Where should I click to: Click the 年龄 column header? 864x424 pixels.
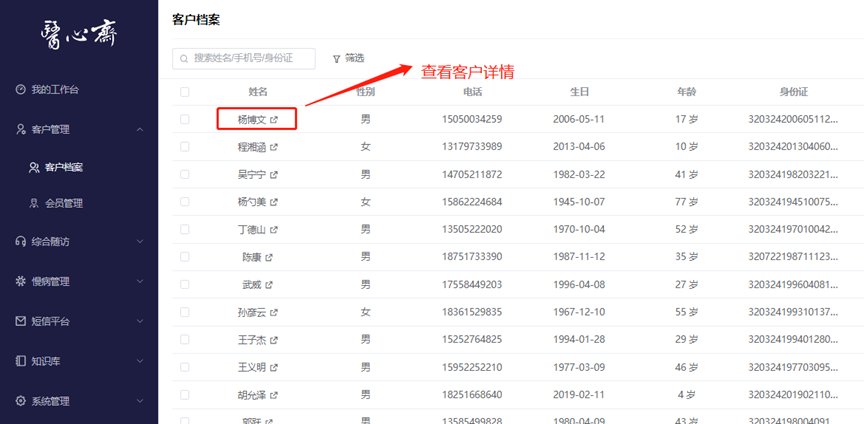click(687, 92)
